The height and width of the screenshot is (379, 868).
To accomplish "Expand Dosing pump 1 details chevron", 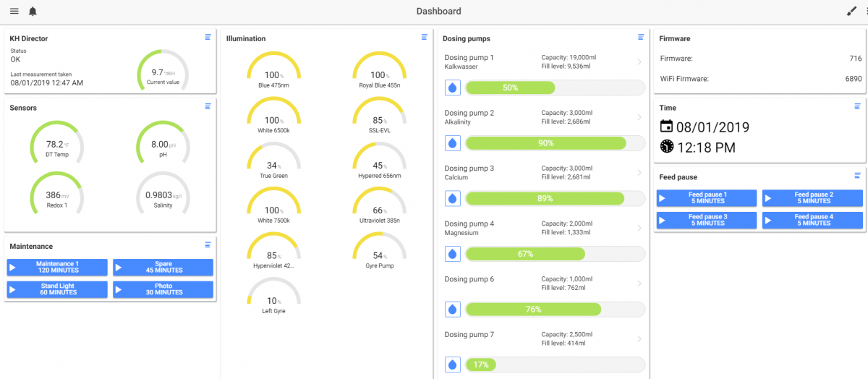I will [639, 62].
